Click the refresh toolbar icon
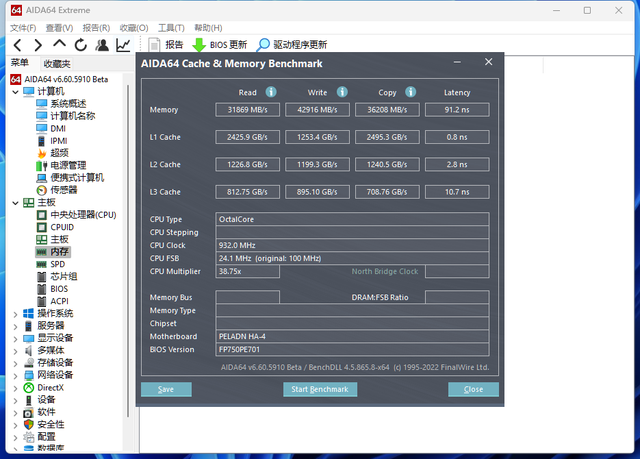This screenshot has height=459, width=640. pyautogui.click(x=80, y=45)
